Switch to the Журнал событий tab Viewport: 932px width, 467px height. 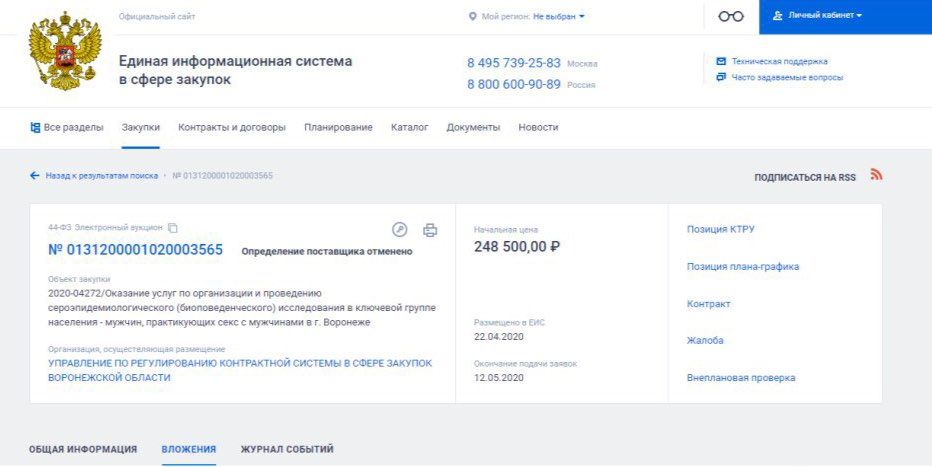click(x=286, y=449)
